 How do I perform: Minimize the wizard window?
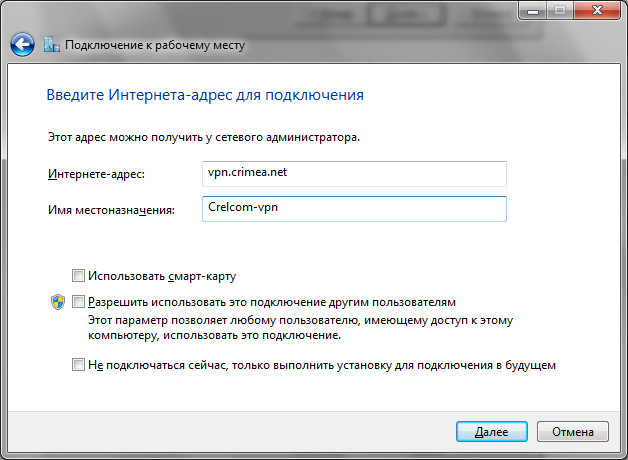(x=533, y=10)
